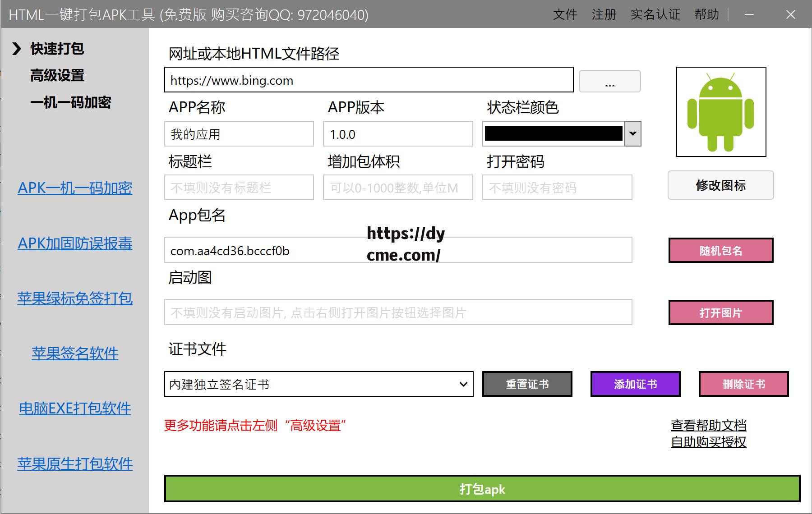812x514 pixels.
Task: Open the 苹果绿标免签打包 link
Action: [75, 298]
